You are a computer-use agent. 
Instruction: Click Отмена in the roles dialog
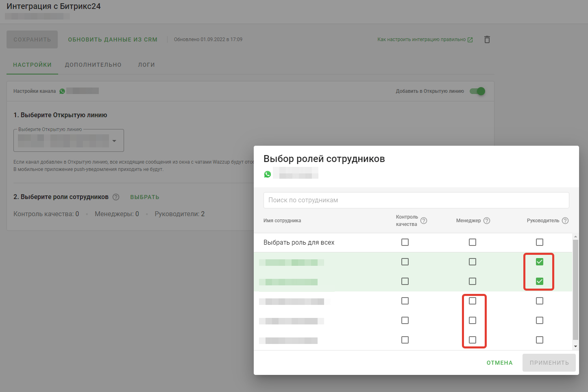500,363
